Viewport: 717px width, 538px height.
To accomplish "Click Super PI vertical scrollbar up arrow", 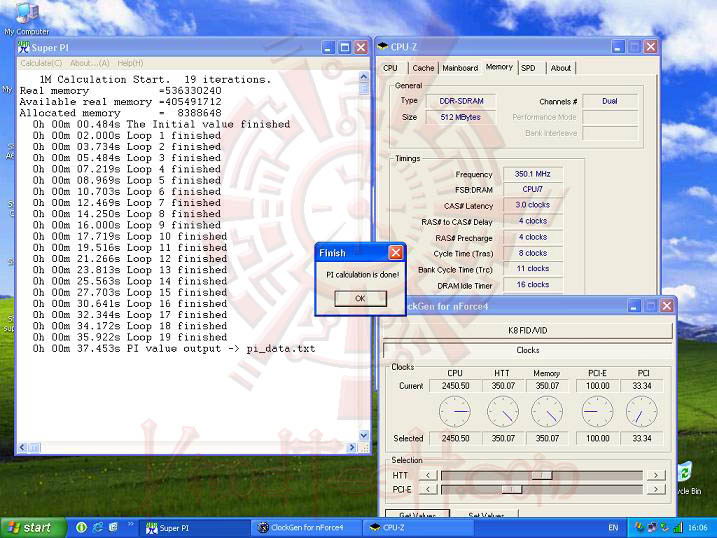I will point(364,76).
